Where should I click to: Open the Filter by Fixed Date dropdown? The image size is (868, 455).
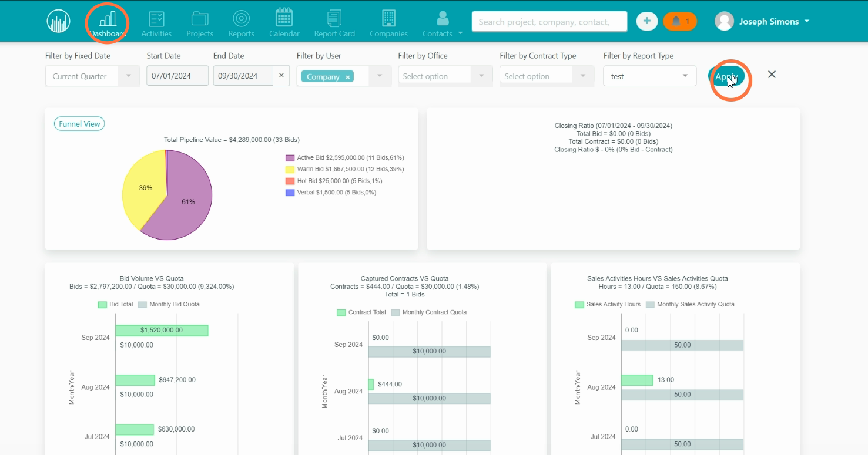(x=92, y=76)
